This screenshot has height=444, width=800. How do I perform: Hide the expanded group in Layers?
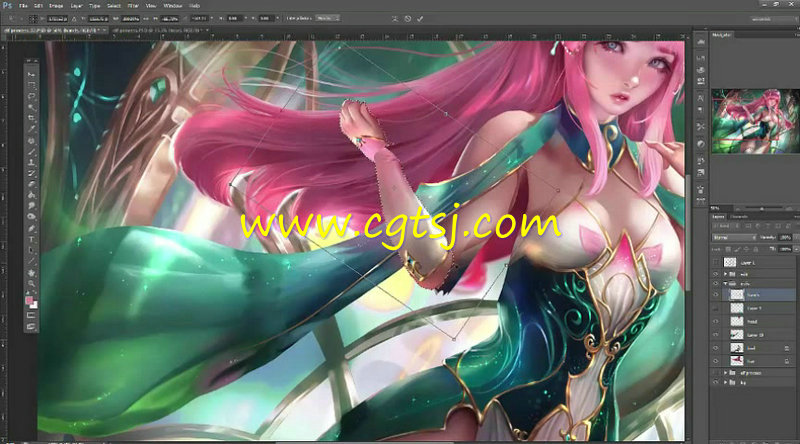point(715,283)
